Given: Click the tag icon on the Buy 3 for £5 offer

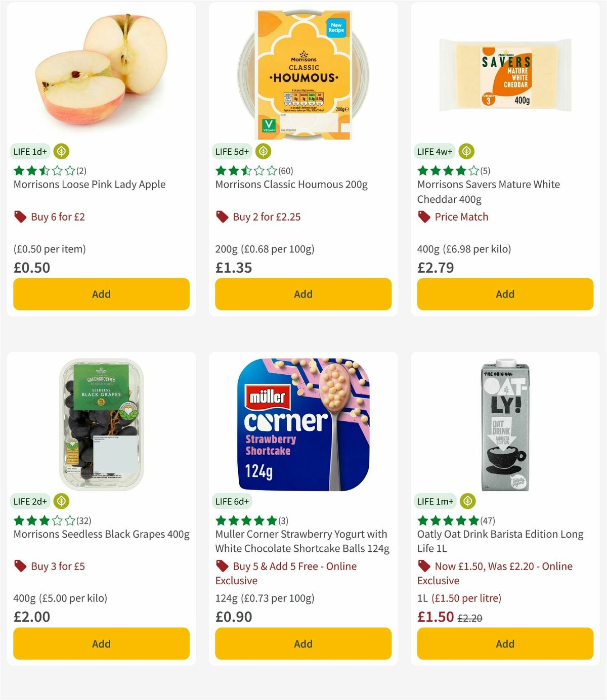Looking at the screenshot, I should (20, 566).
